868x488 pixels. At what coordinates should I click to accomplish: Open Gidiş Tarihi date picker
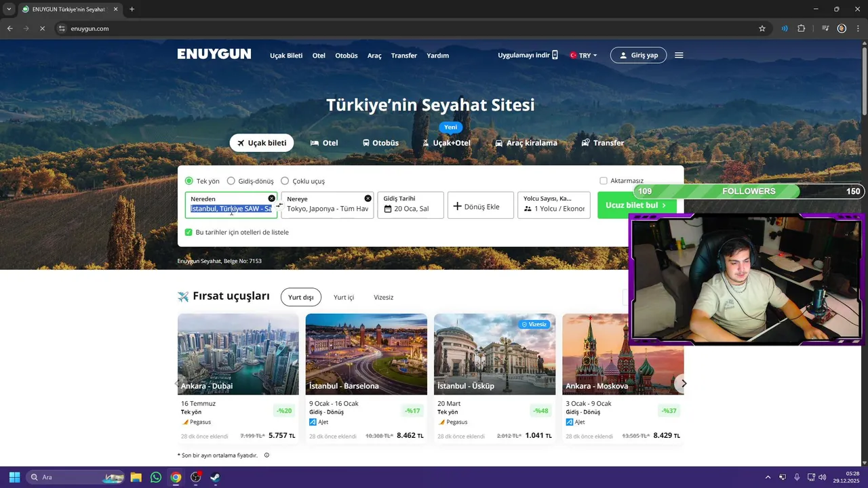(x=410, y=205)
